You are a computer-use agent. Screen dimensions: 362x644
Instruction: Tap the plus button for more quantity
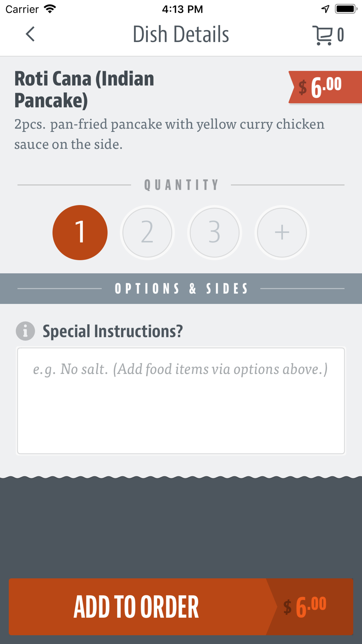point(282,233)
